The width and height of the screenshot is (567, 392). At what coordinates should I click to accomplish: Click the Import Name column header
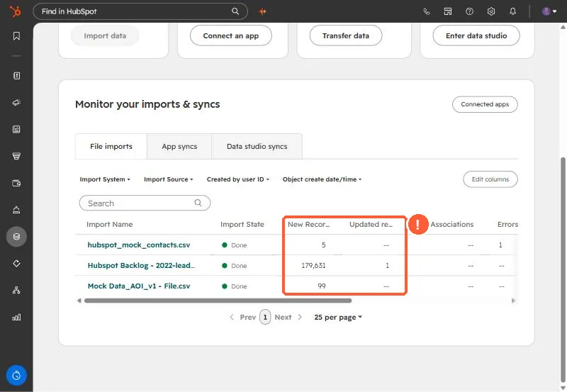110,224
